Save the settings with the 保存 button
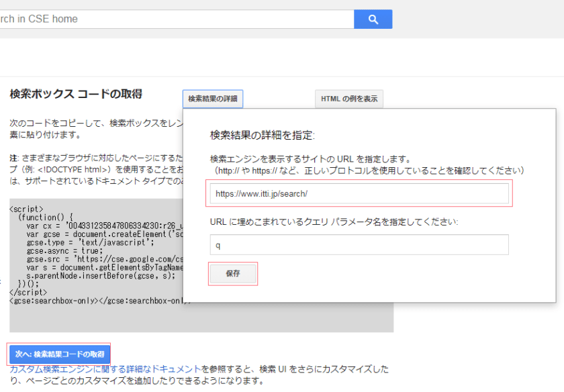 (x=233, y=274)
